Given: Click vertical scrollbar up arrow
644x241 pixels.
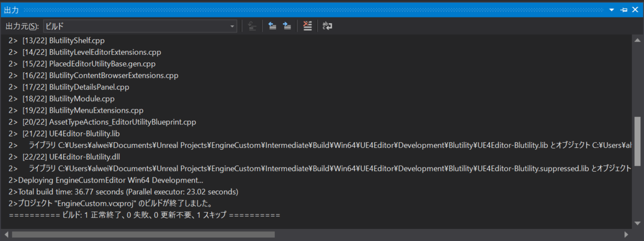Looking at the screenshot, I should (x=637, y=40).
